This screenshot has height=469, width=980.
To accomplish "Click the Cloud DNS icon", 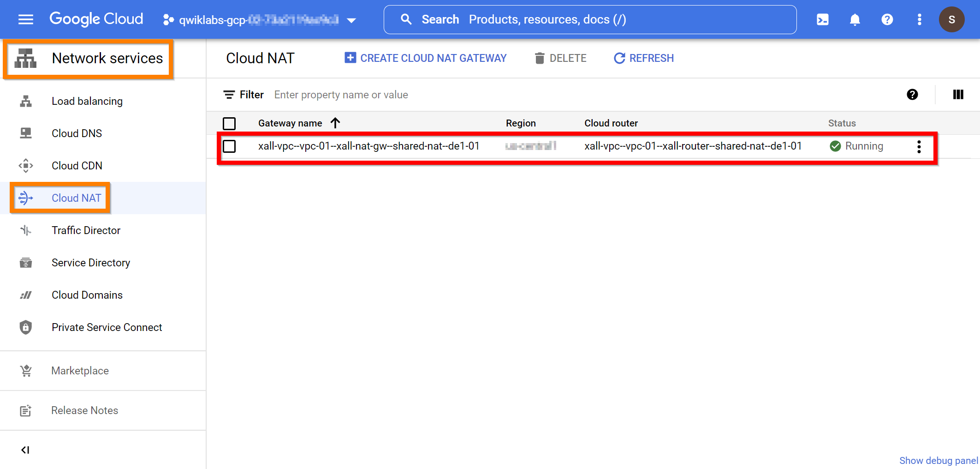I will [26, 133].
